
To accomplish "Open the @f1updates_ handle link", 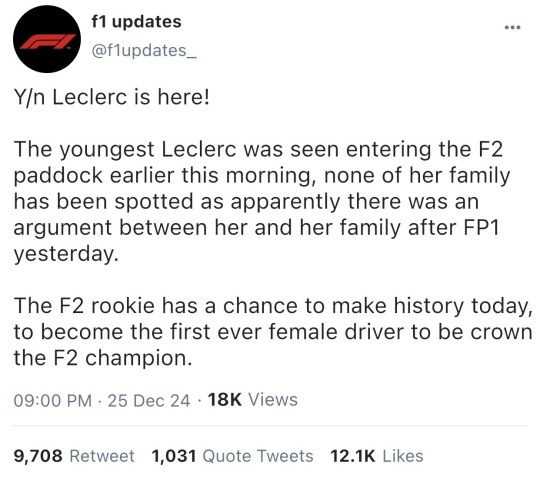I will coord(144,51).
